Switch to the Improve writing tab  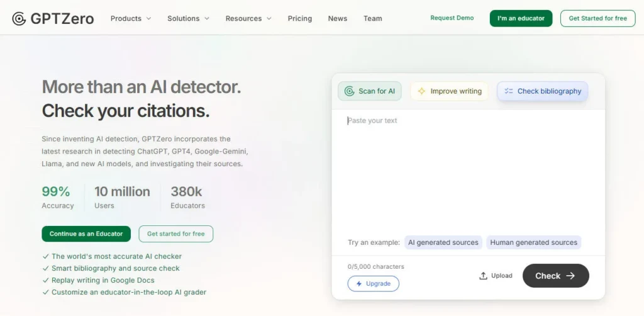449,91
